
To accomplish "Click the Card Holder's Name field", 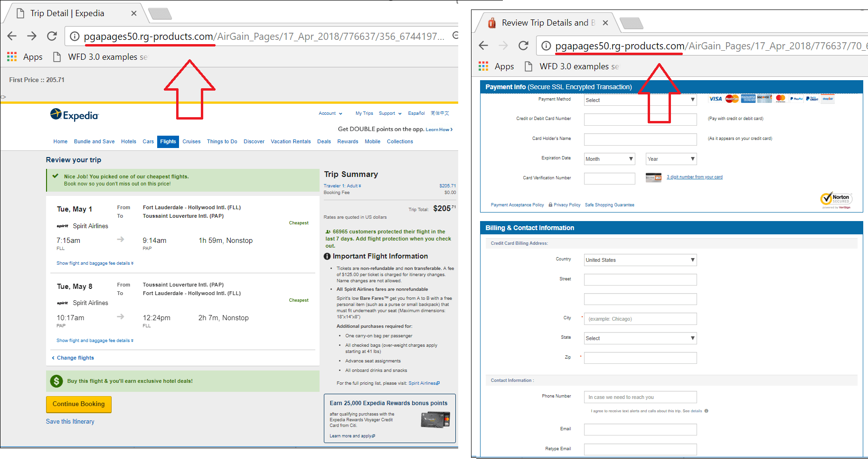I will [x=640, y=139].
